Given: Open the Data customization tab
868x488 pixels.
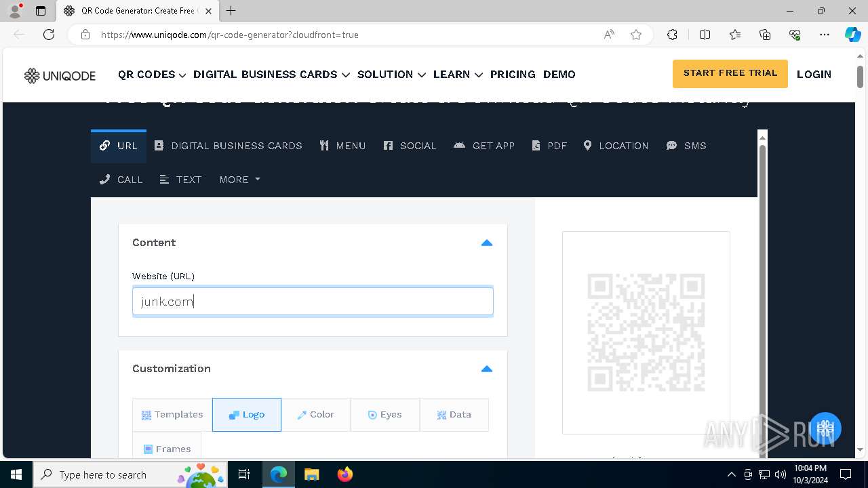Looking at the screenshot, I should pyautogui.click(x=454, y=415).
